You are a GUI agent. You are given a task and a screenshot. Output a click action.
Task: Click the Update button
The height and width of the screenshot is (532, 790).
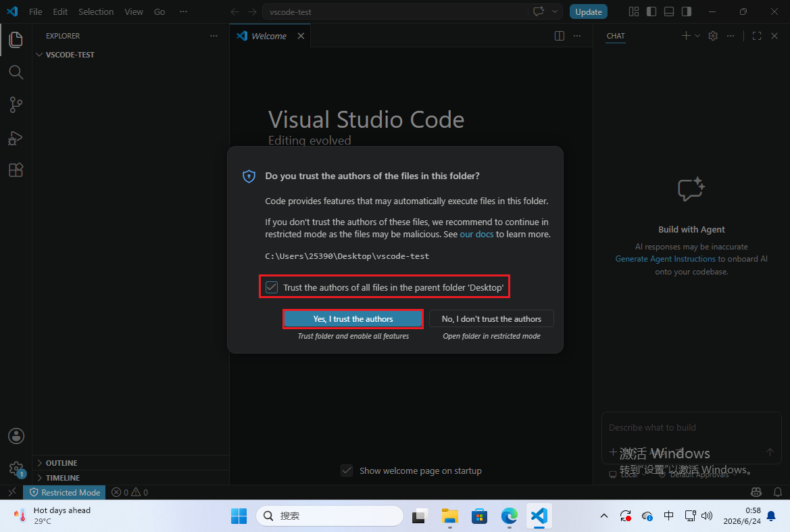coord(588,11)
